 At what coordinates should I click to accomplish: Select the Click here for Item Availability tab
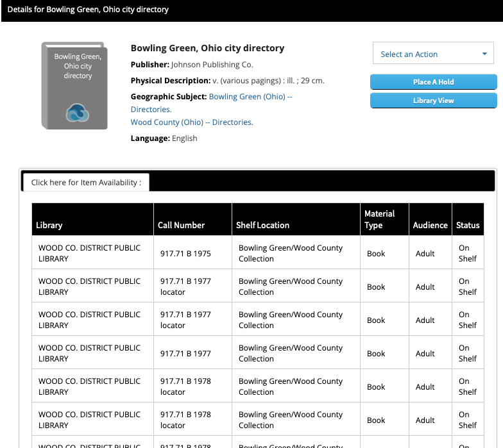click(x=86, y=182)
